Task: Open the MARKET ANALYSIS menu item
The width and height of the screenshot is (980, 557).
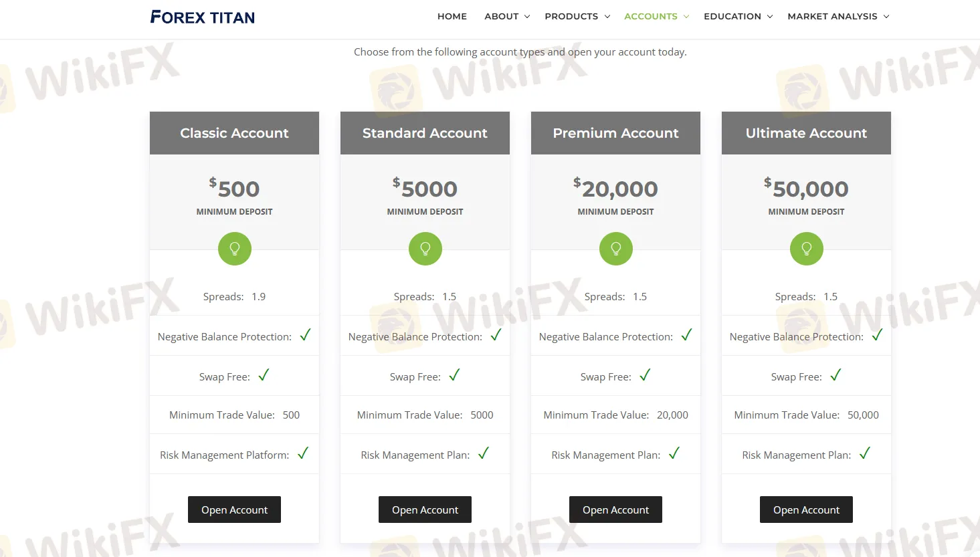Action: (833, 16)
